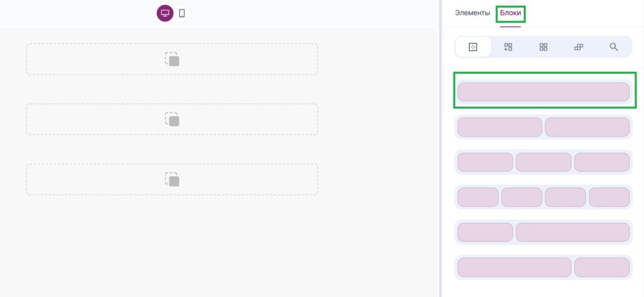Select the right column of two-column layout
The height and width of the screenshot is (297, 644).
point(587,127)
